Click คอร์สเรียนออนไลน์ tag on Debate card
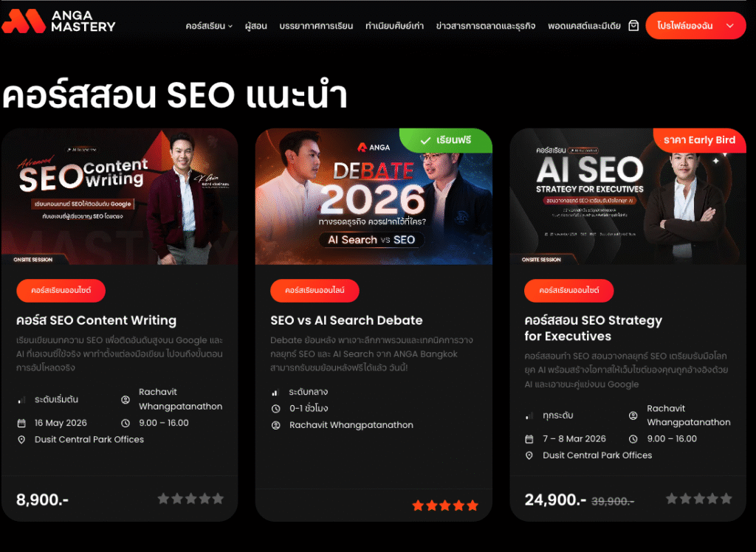The width and height of the screenshot is (756, 552). click(315, 291)
